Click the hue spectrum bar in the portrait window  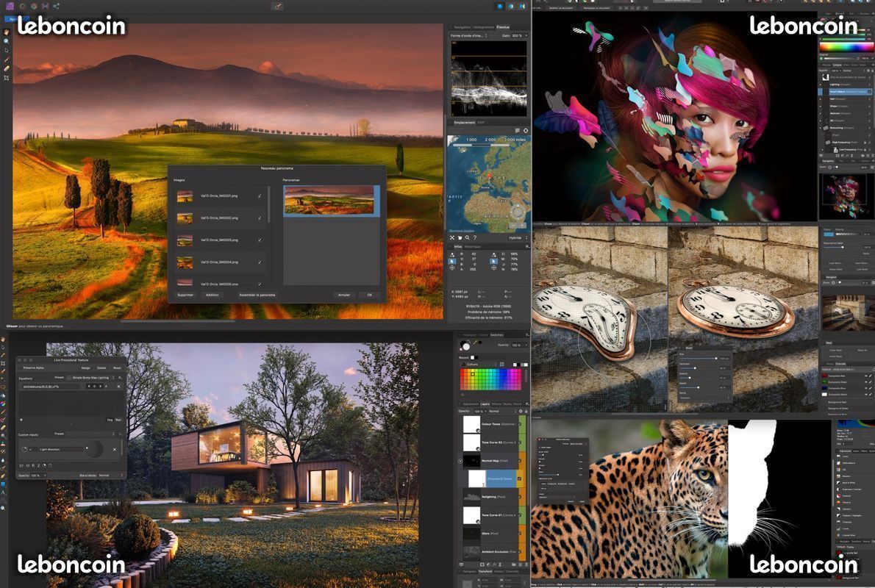846,47
